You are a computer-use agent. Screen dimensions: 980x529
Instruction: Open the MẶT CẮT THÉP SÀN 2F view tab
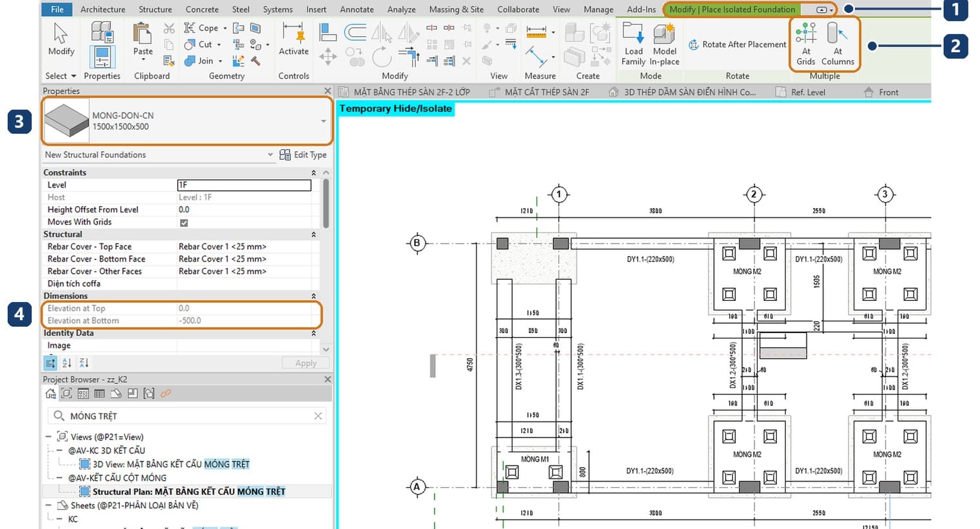point(540,92)
